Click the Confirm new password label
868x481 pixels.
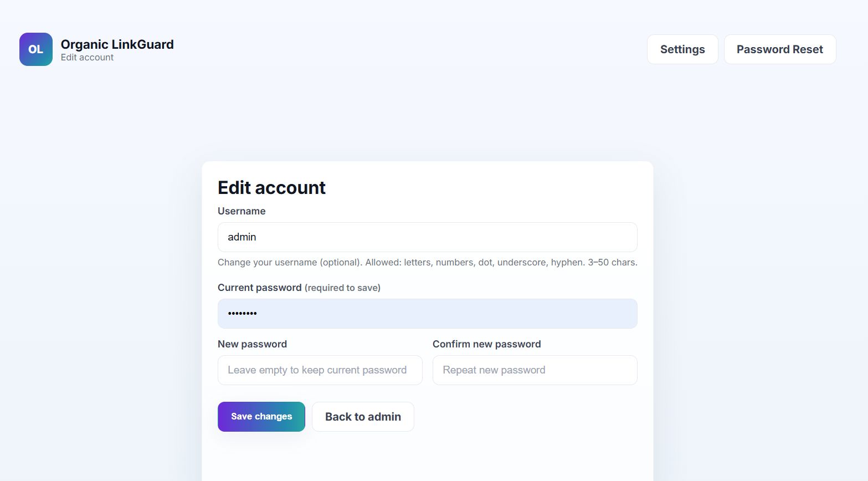tap(486, 344)
